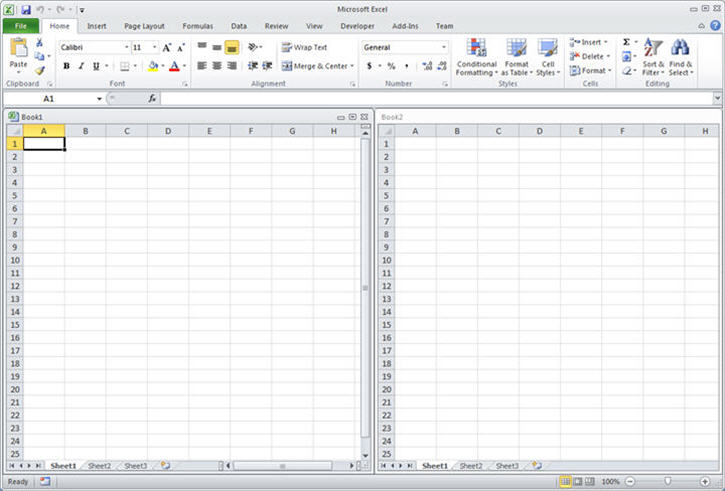Switch to the Insert tab
This screenshot has height=491, width=725.
pos(96,26)
